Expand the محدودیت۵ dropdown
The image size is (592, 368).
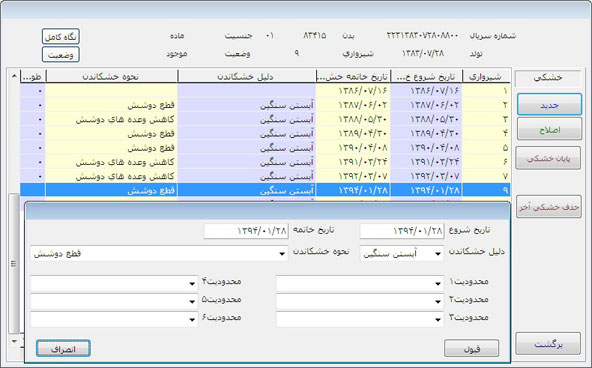[x=192, y=301]
